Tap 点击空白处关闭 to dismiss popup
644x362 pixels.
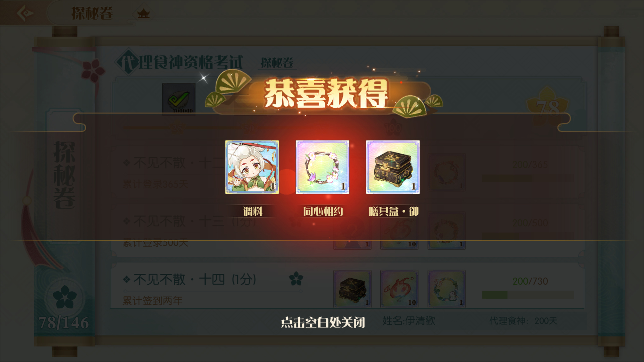[x=323, y=322]
